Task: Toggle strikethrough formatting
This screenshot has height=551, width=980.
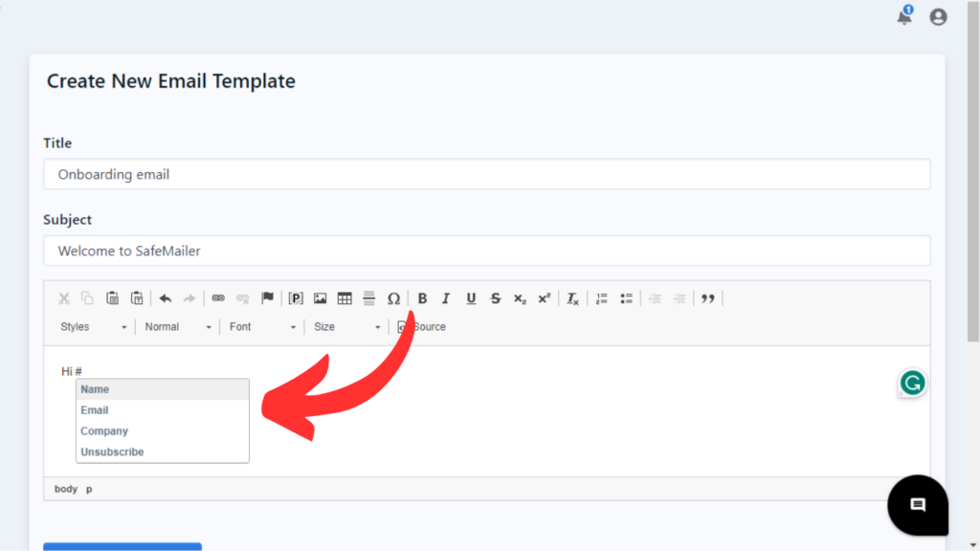Action: pyautogui.click(x=496, y=298)
